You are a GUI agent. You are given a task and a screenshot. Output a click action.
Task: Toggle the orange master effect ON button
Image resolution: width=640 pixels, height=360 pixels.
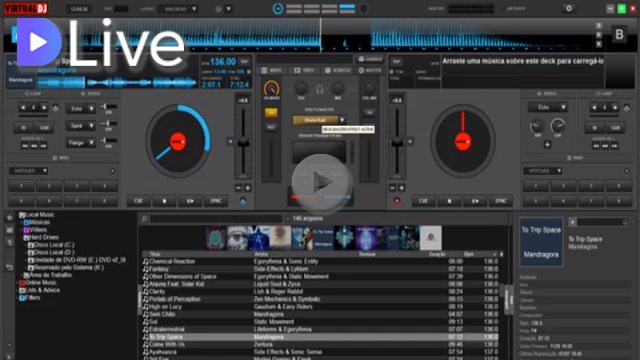[271, 113]
